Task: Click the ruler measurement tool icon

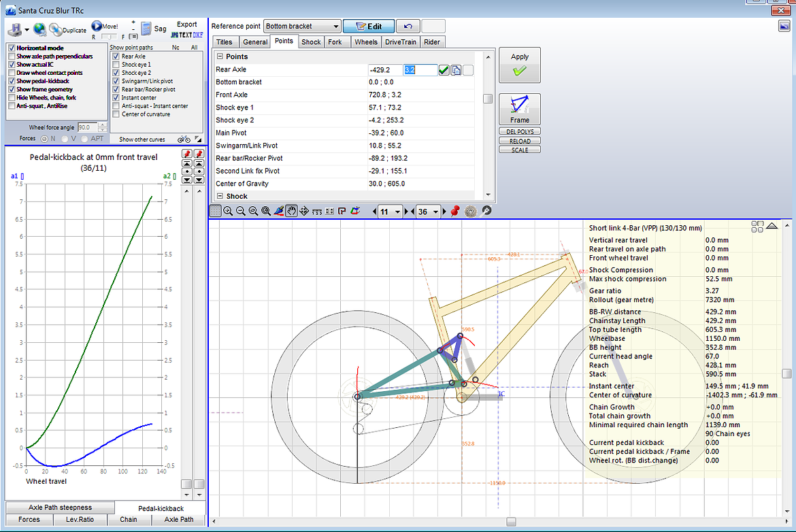Action: 317,211
